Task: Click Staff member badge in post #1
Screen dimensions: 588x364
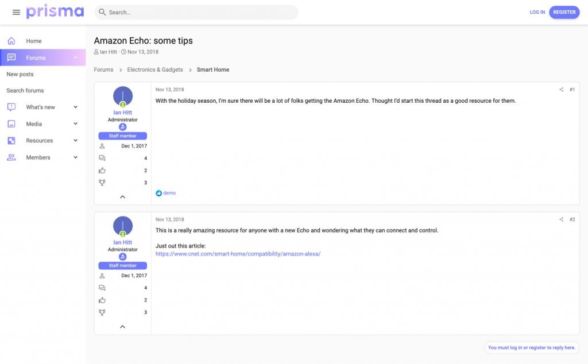Action: 123,135
